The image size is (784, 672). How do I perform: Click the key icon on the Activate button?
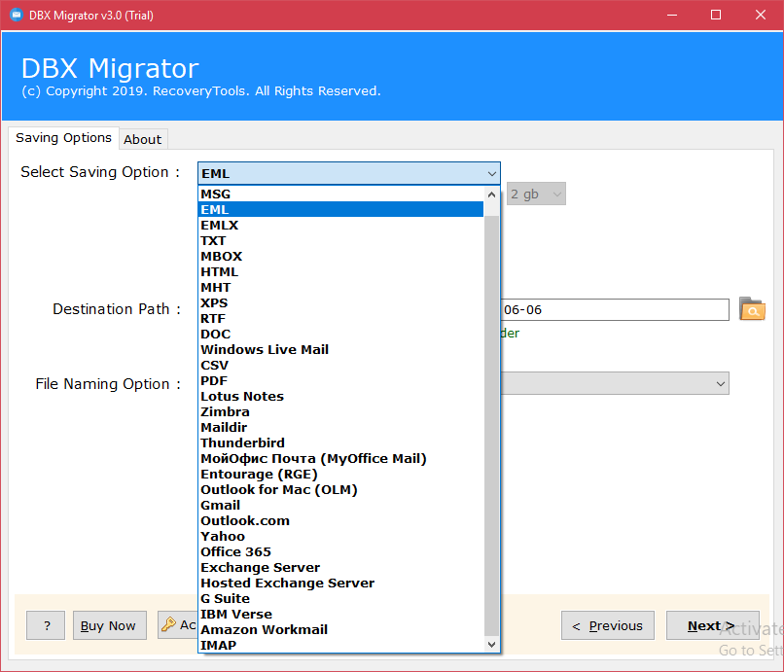[x=168, y=624]
